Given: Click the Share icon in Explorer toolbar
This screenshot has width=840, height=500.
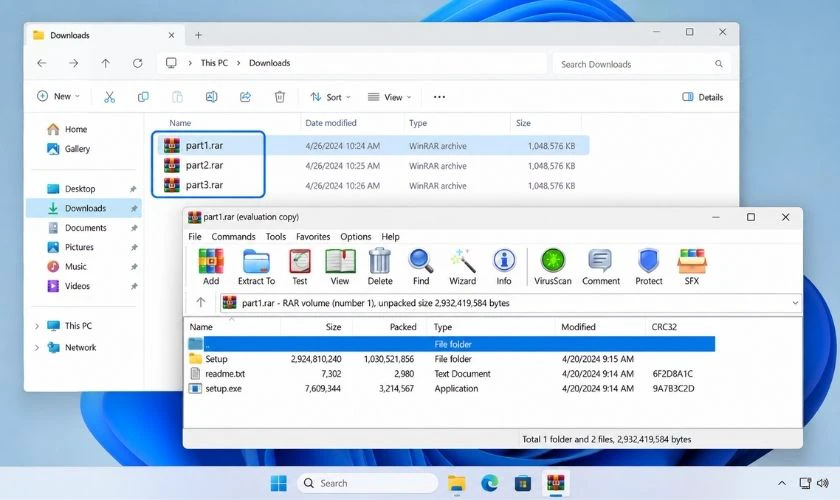Looking at the screenshot, I should pyautogui.click(x=245, y=97).
